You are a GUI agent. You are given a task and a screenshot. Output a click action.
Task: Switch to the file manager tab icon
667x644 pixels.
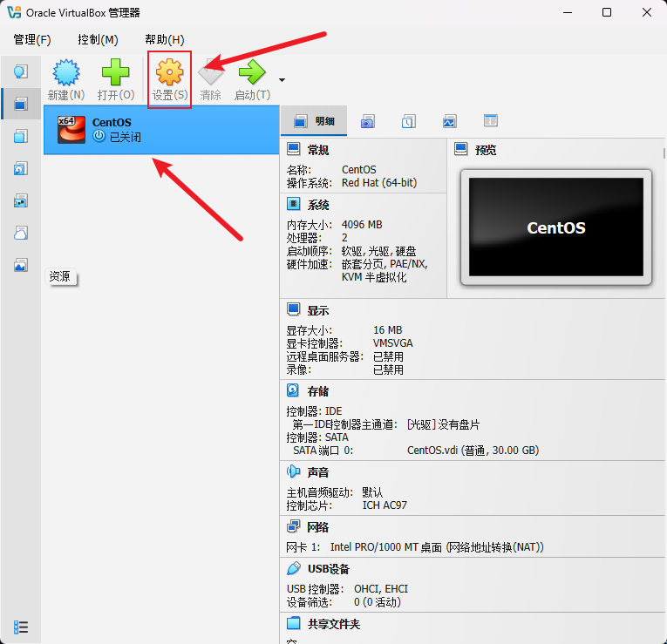(x=491, y=121)
